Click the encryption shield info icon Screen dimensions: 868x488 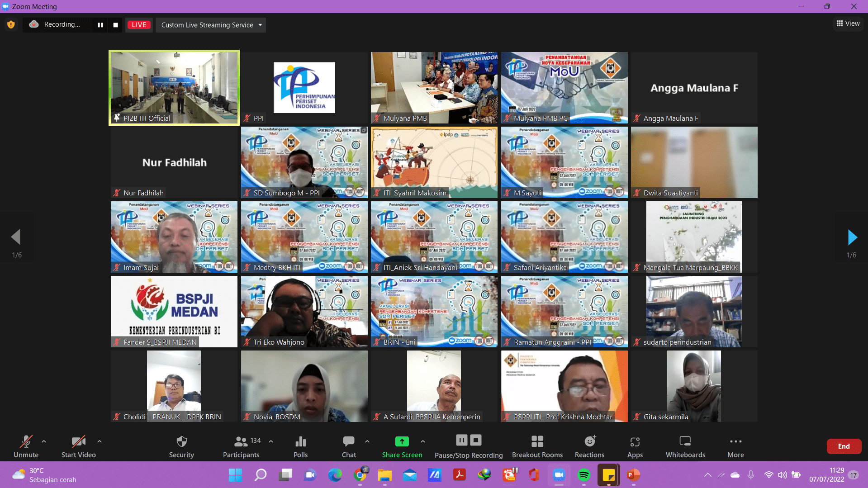coord(11,24)
